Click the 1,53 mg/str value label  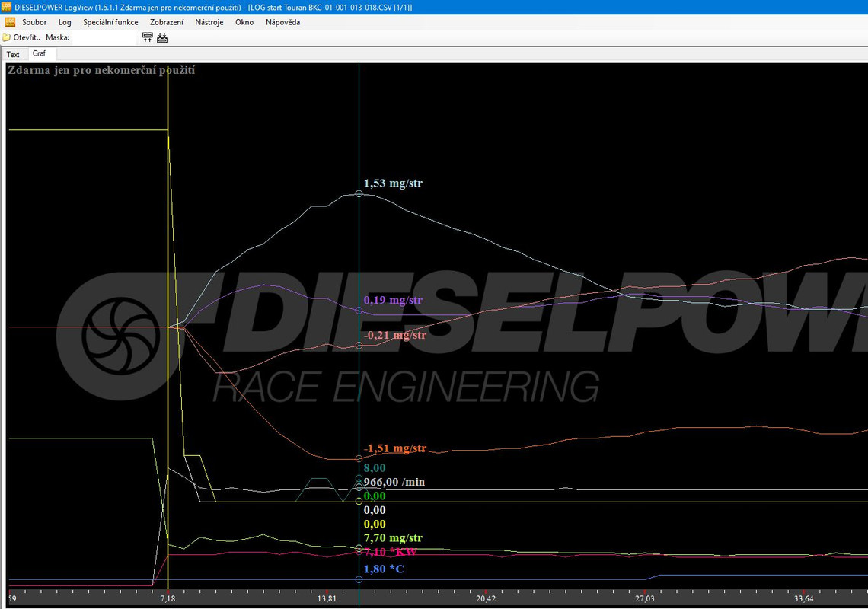pyautogui.click(x=393, y=183)
